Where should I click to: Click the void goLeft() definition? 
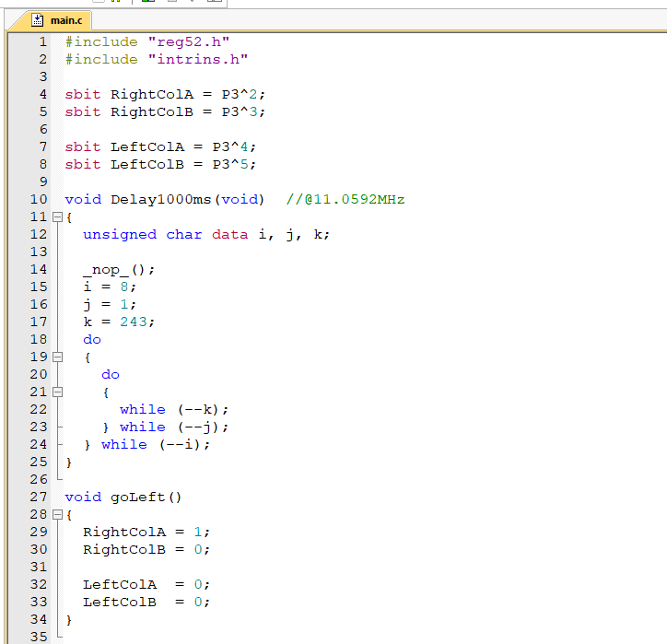tap(123, 497)
